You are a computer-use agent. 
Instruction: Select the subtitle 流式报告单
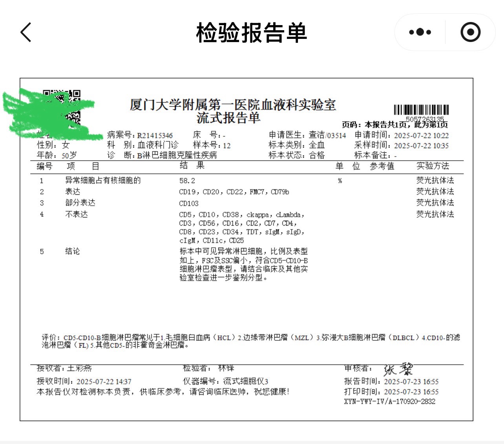228,118
